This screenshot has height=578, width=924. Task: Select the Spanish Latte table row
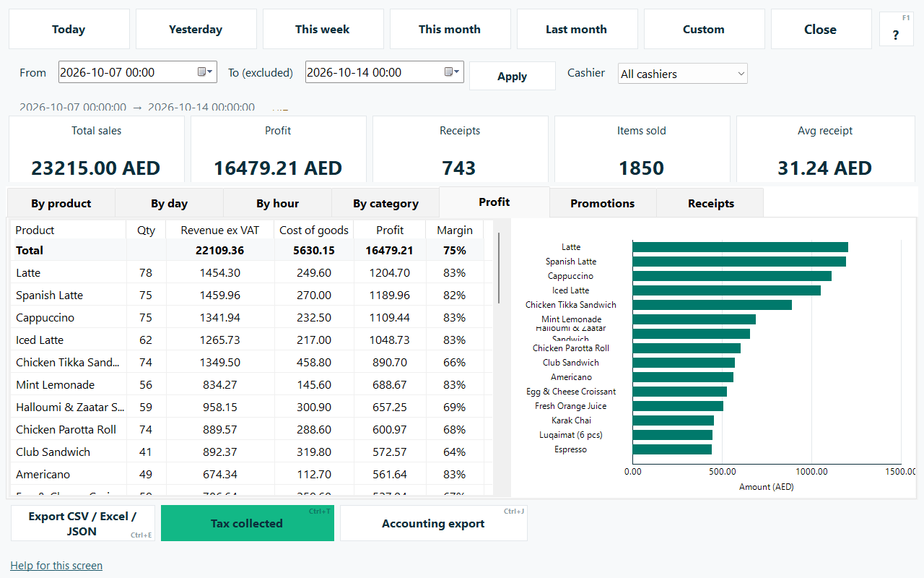pos(252,295)
